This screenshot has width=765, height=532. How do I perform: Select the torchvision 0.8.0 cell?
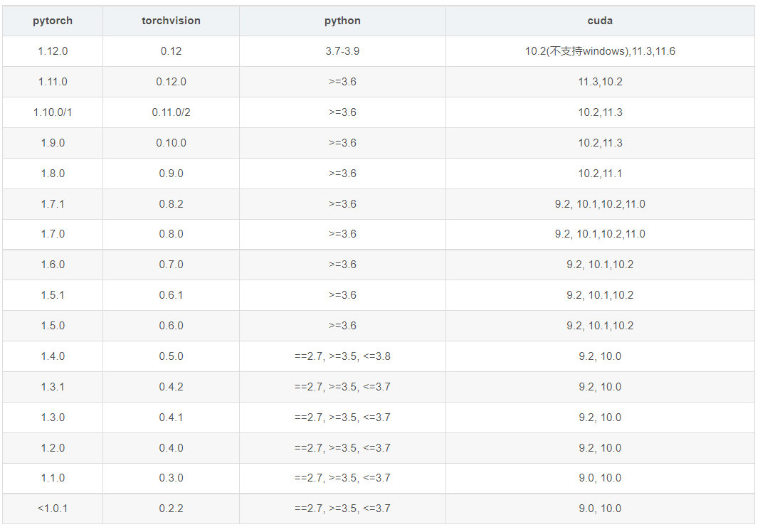tap(171, 234)
